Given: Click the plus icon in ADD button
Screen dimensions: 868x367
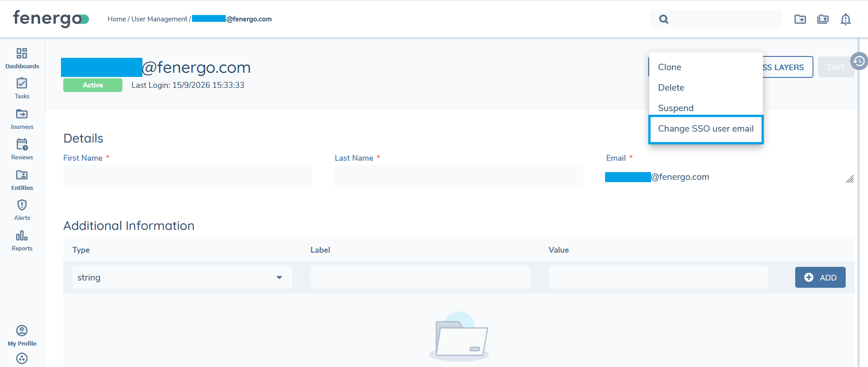Looking at the screenshot, I should pyautogui.click(x=809, y=277).
